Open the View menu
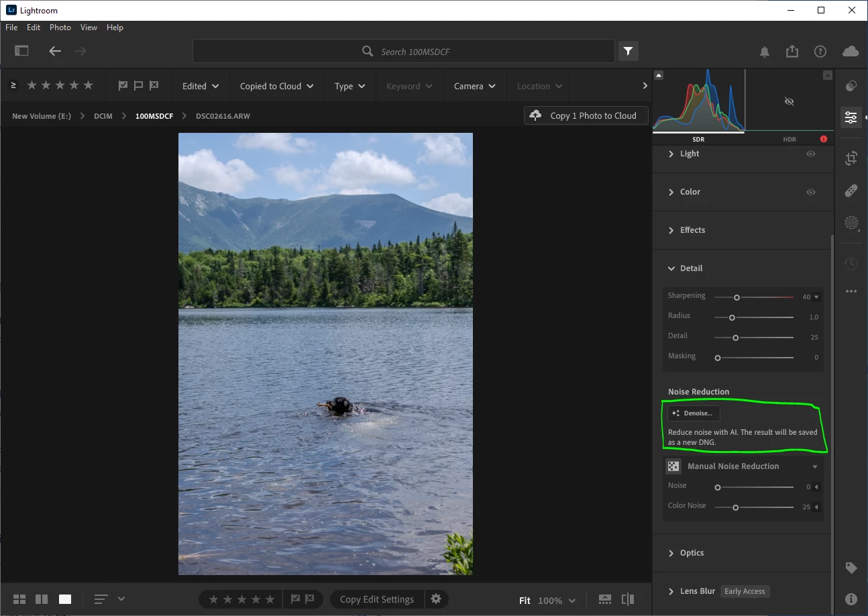 pyautogui.click(x=89, y=28)
